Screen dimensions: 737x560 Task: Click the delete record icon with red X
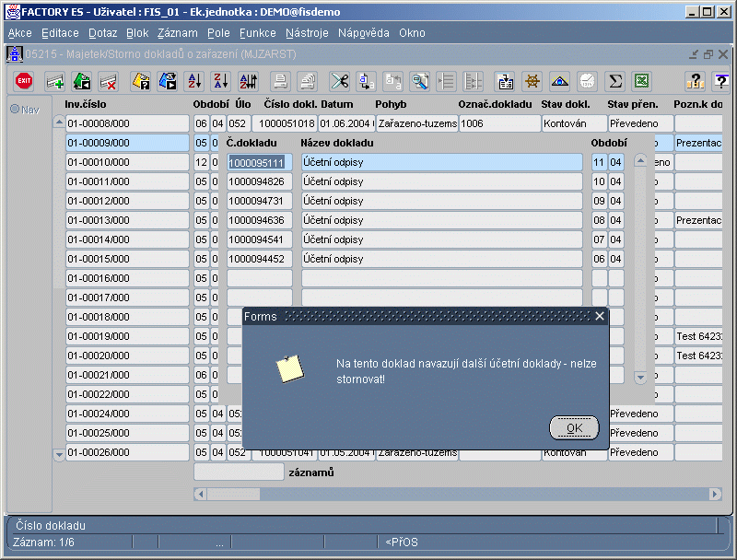click(x=108, y=81)
